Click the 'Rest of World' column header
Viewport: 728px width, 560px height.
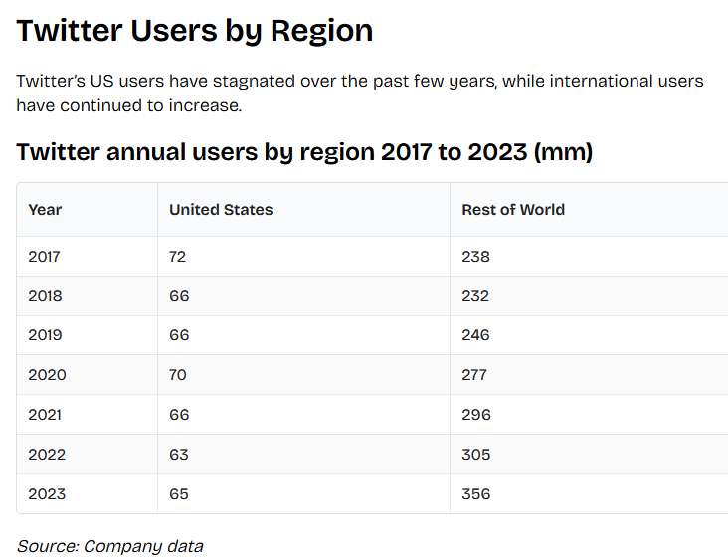tap(513, 210)
